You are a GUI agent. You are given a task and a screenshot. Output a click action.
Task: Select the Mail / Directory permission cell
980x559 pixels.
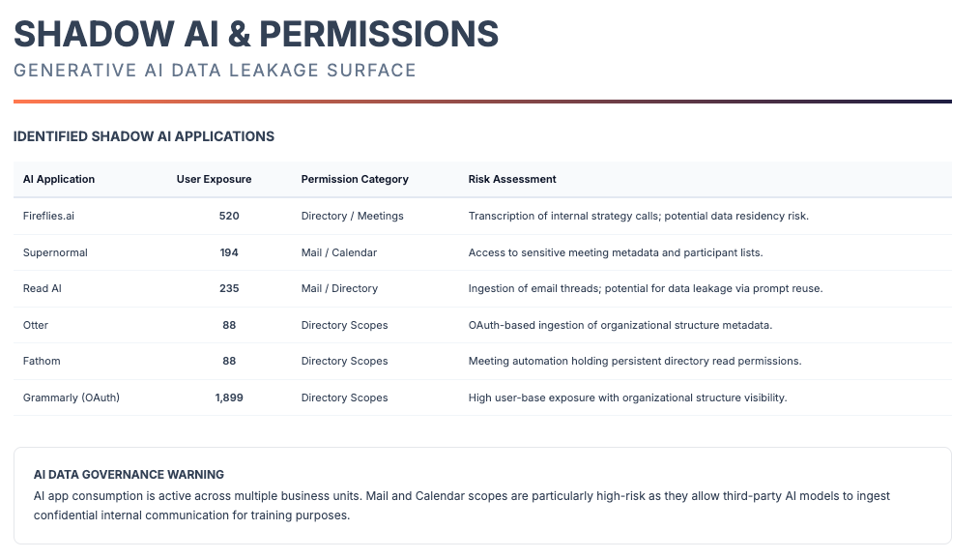[339, 288]
